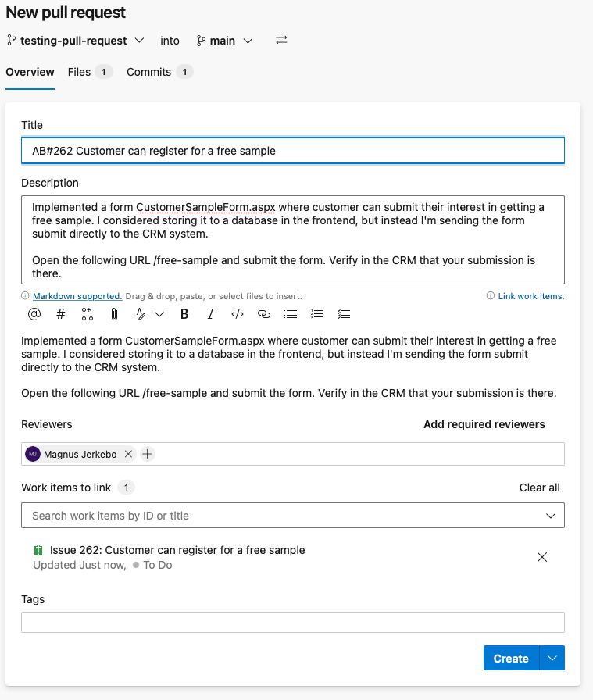This screenshot has height=700, width=593.
Task: Open the Markdown supported link
Action: 77,296
